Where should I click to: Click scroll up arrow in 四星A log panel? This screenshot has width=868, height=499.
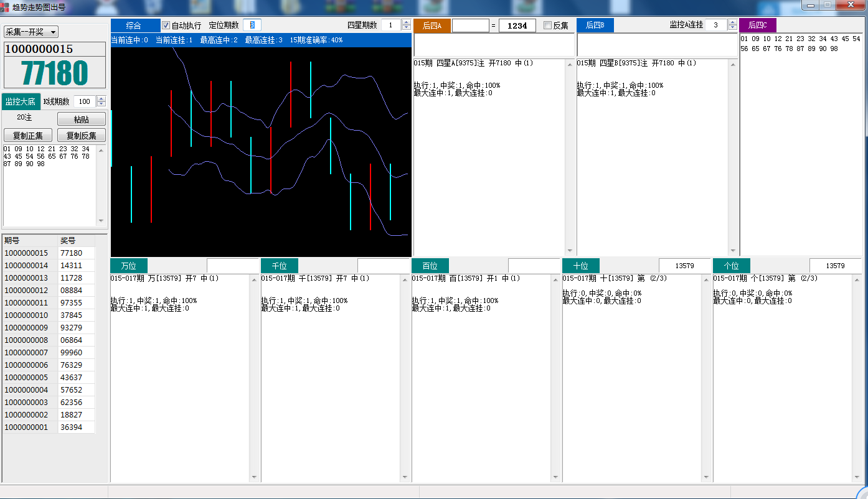point(569,64)
